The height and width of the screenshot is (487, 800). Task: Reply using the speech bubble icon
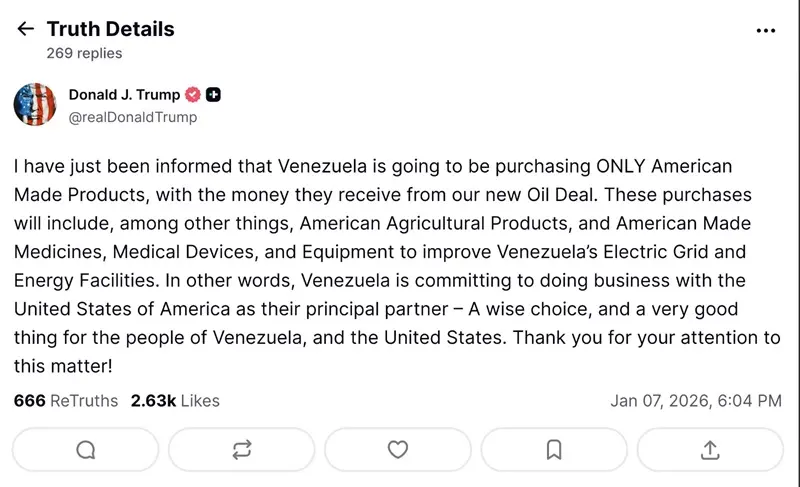tap(86, 449)
